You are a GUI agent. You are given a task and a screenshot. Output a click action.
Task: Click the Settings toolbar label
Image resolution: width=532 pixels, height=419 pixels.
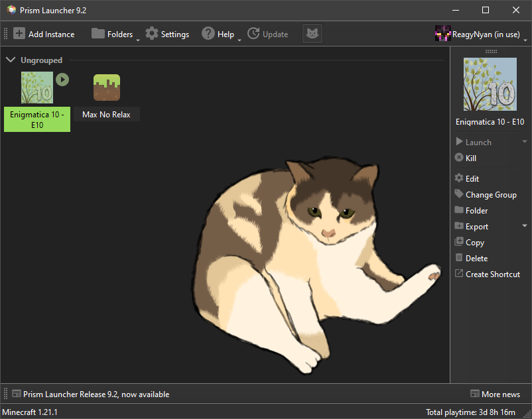coord(174,34)
